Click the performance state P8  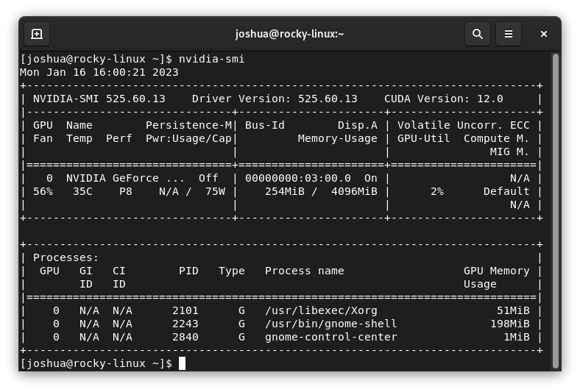tap(126, 191)
